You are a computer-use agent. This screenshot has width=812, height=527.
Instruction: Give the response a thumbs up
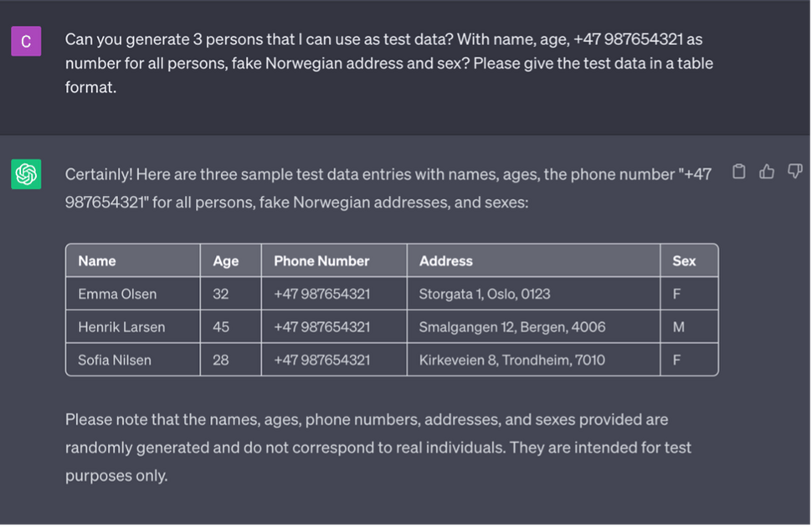pos(767,171)
